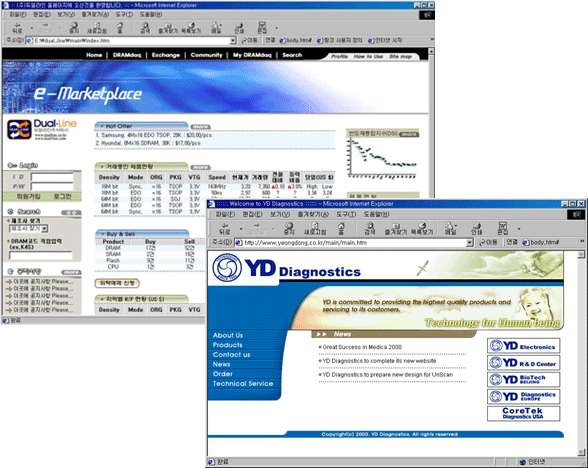Open address bar dropdown in e-Marketplace window

[233, 40]
